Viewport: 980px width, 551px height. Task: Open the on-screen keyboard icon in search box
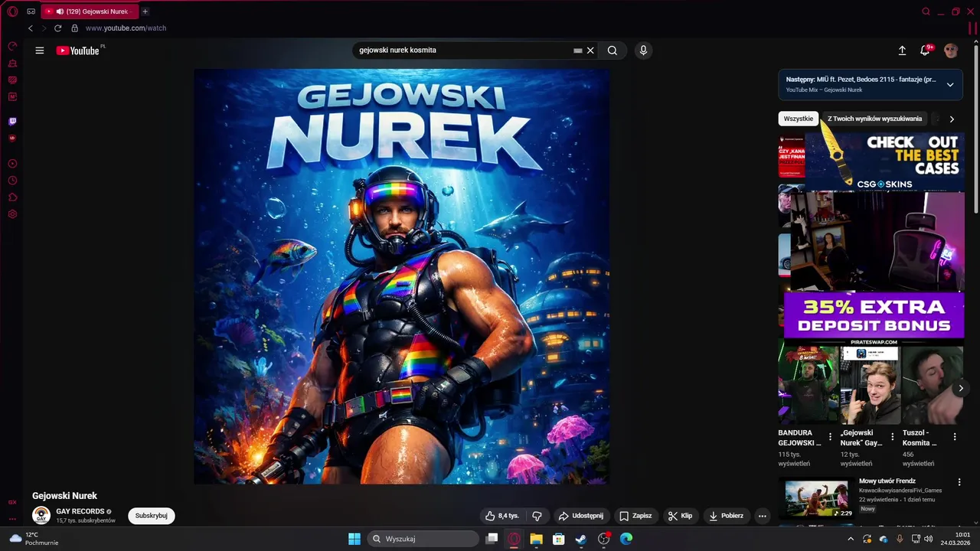tap(578, 51)
